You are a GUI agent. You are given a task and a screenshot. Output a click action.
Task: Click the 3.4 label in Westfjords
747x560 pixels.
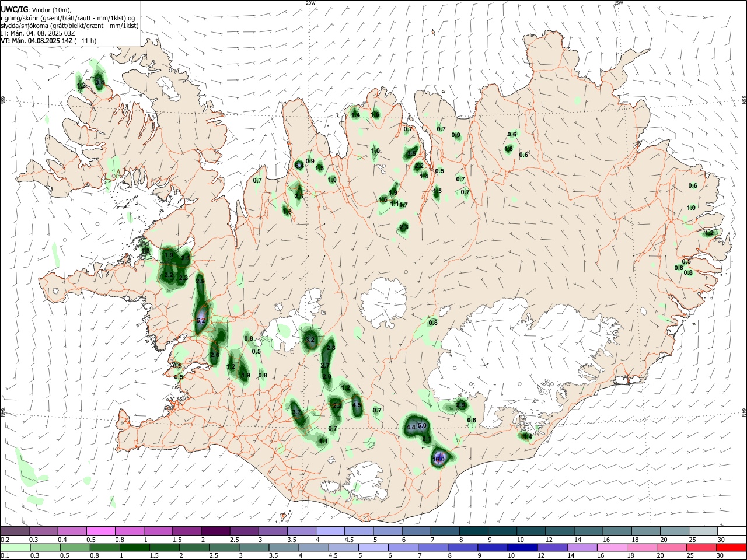coord(99,82)
